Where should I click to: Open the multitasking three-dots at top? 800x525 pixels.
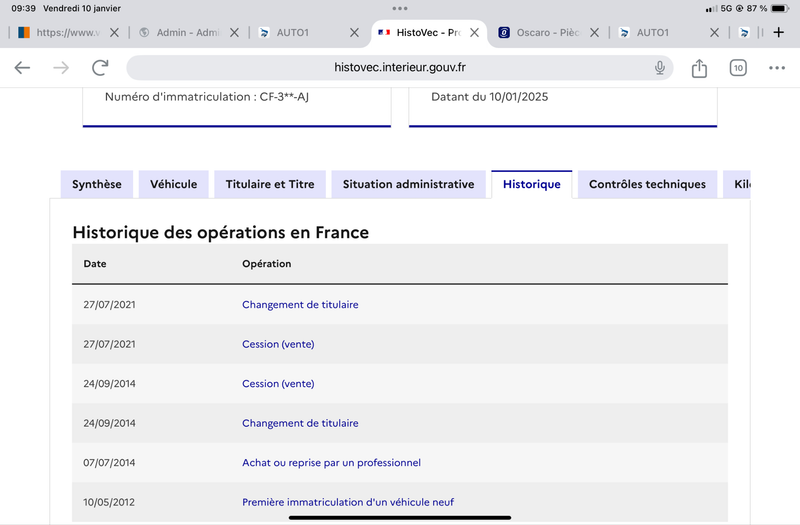(x=400, y=8)
